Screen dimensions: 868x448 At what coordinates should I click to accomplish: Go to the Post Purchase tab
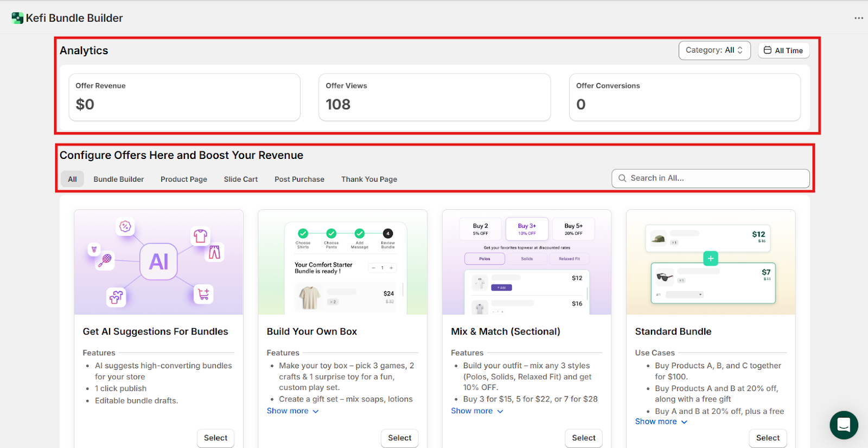pyautogui.click(x=299, y=179)
